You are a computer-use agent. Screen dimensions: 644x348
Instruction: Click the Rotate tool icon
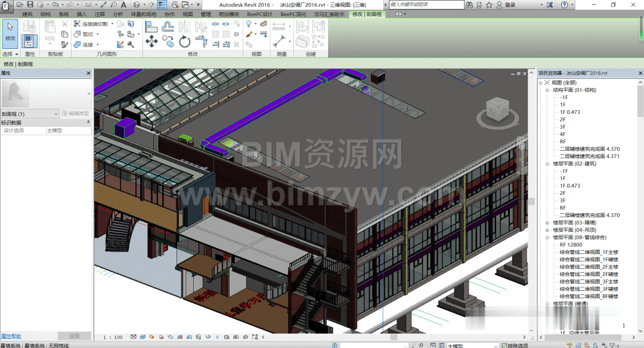point(184,41)
